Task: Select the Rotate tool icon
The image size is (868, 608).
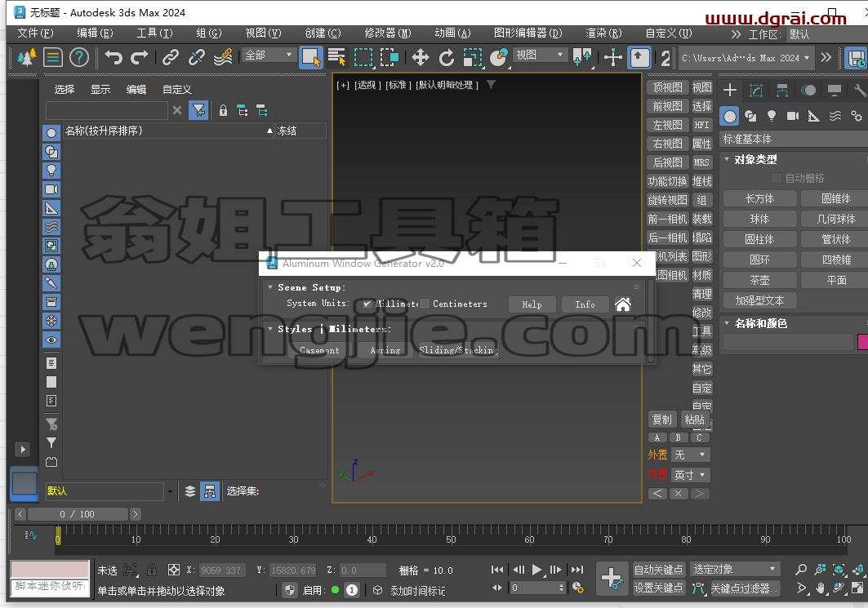Action: tap(446, 57)
